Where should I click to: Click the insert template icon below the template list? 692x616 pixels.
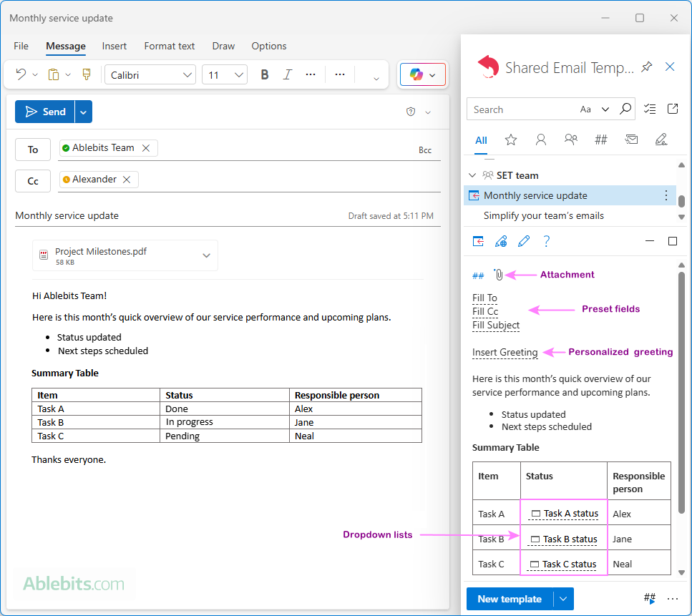[x=478, y=241]
